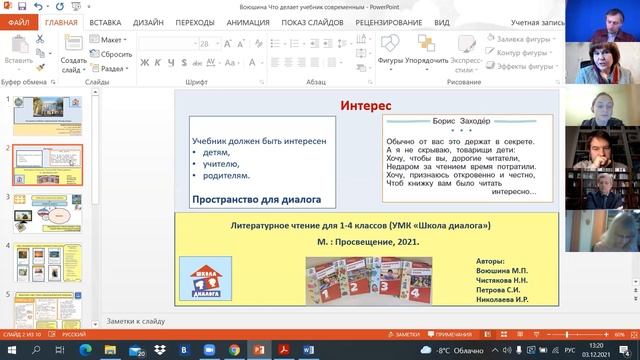Open Экспресс-стили quick styles dropdown
The height and width of the screenshot is (360, 640).
pyautogui.click(x=466, y=54)
